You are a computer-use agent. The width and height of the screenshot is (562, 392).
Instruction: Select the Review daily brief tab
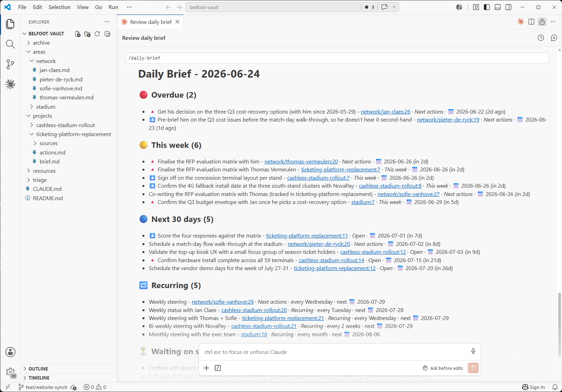tap(150, 22)
